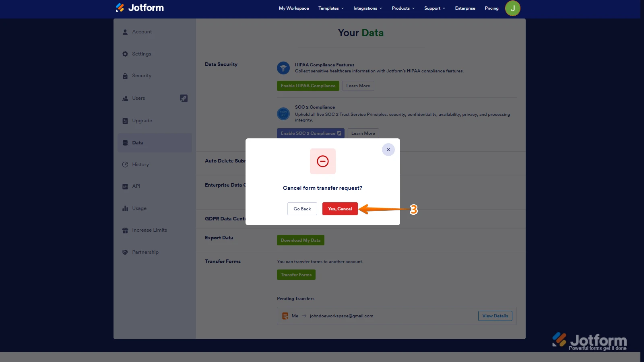Screen dimensions: 644x362
Task: Click the form icon in Pending Transfers
Action: (x=285, y=316)
